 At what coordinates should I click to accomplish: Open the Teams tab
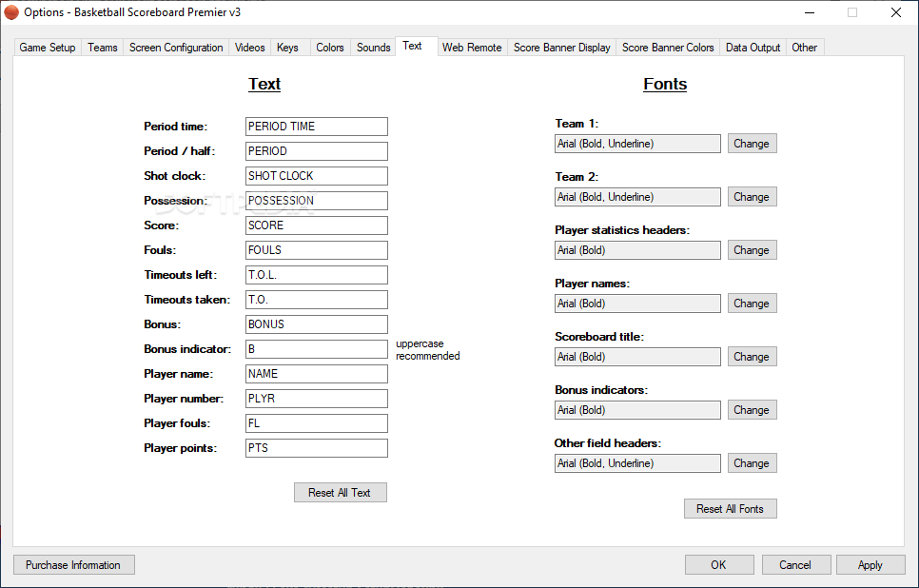coord(103,48)
